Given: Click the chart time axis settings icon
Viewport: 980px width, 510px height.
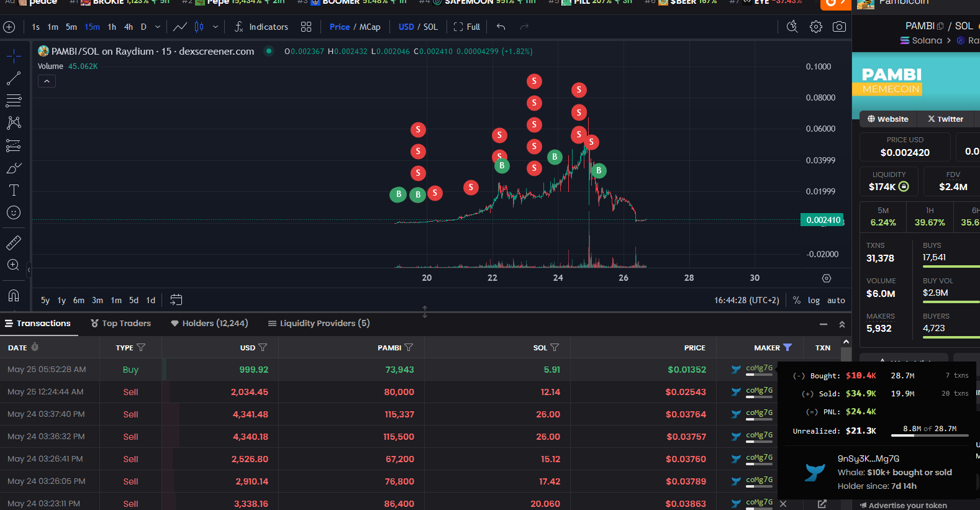Looking at the screenshot, I should point(826,278).
